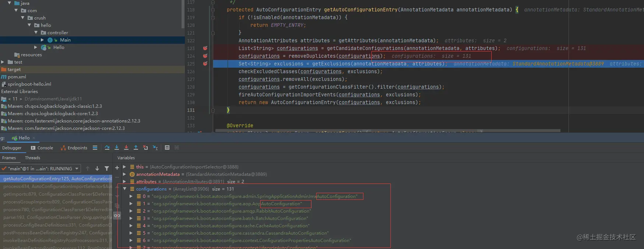Collapse the hello package node
This screenshot has width=644, height=249.
tap(29, 25)
